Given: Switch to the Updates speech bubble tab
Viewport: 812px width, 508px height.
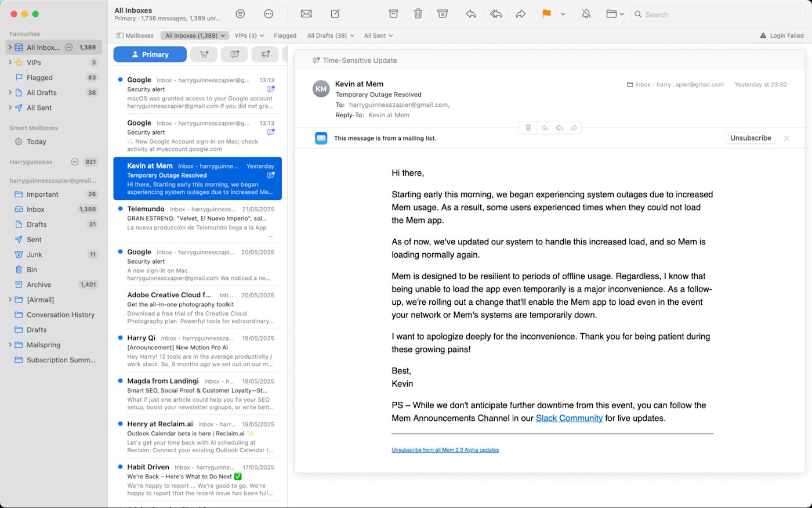Looking at the screenshot, I should 234,55.
